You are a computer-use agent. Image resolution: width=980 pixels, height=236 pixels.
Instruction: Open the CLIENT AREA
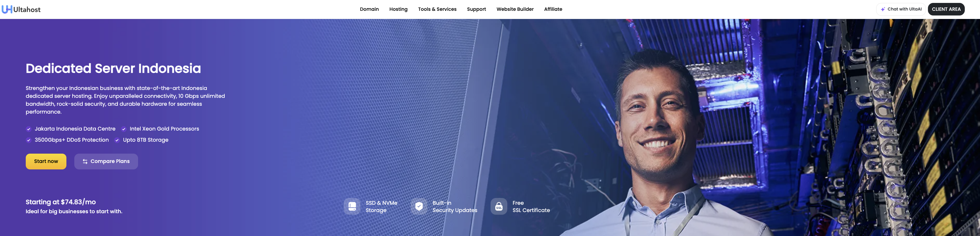pyautogui.click(x=946, y=9)
